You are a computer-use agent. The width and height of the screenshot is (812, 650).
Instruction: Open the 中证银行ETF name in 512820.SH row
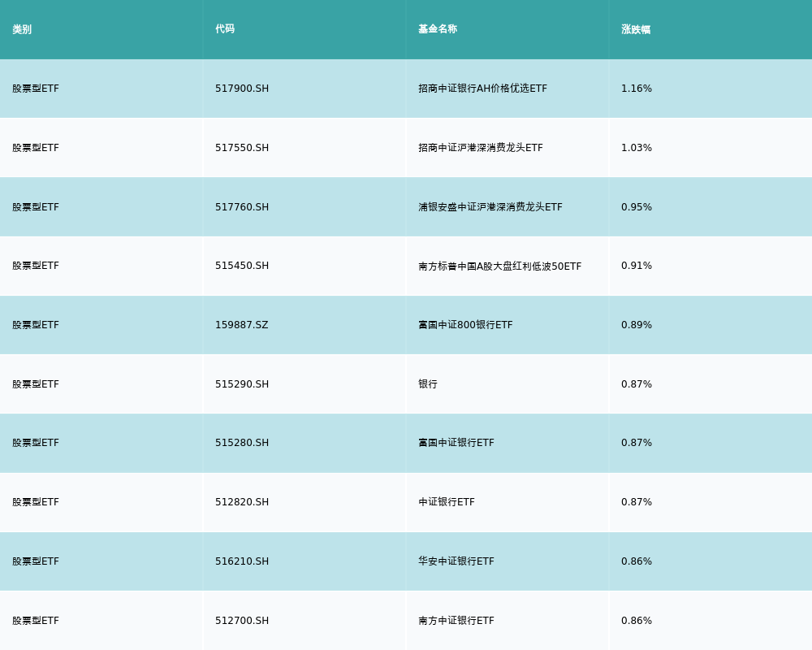447,502
